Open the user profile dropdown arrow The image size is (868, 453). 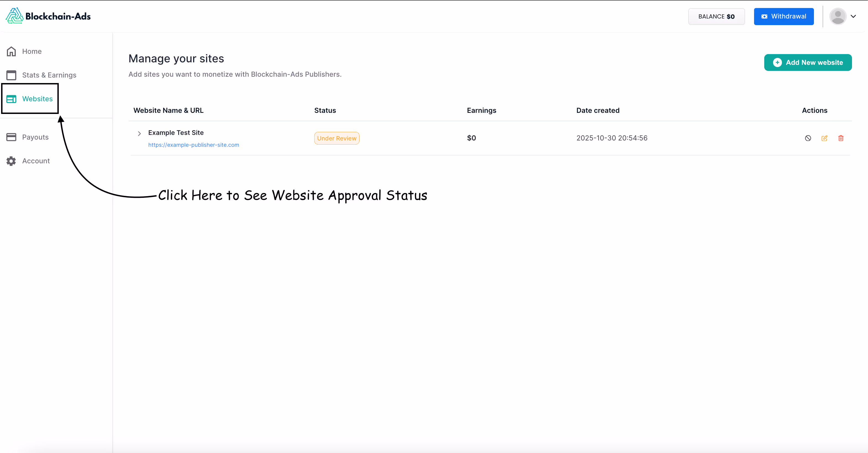coord(853,16)
